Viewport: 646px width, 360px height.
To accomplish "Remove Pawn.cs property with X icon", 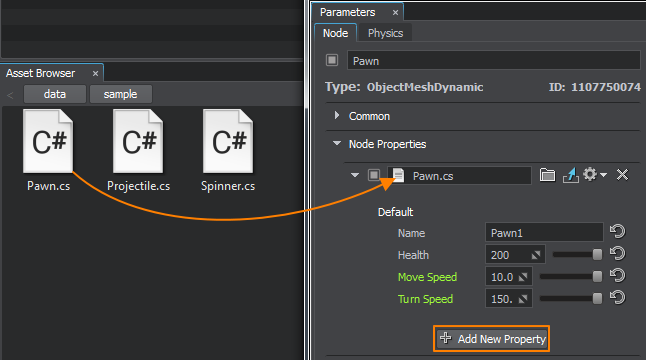I will tap(622, 175).
